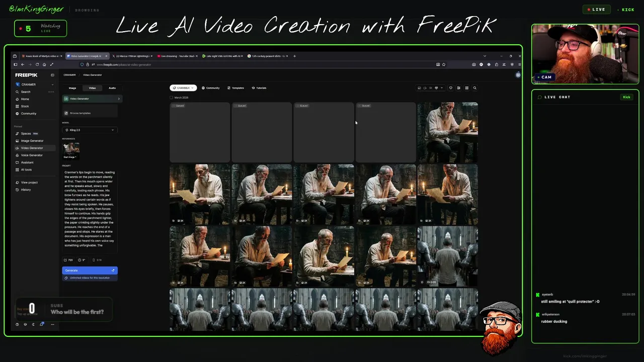
Task: Switch to the Video tab
Action: click(x=93, y=88)
